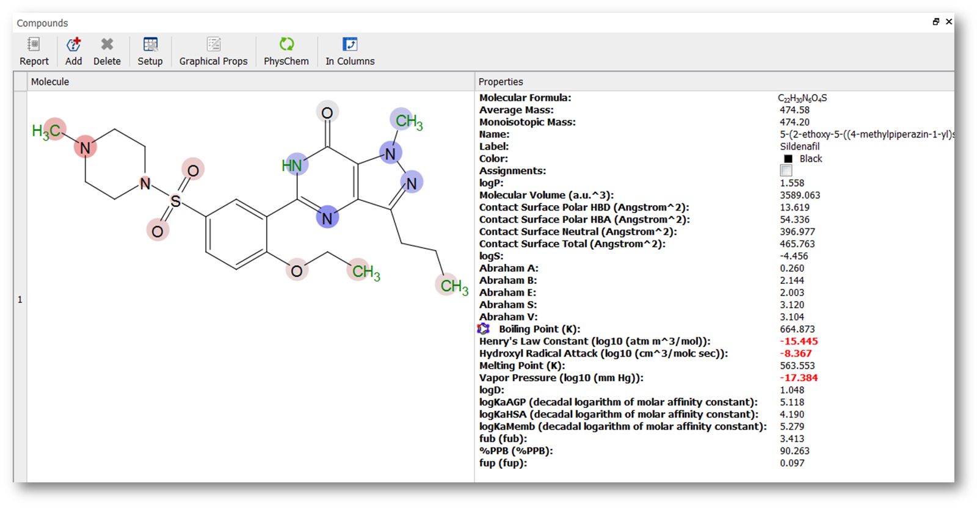
Task: Open Graphical Props settings
Action: coord(213,45)
